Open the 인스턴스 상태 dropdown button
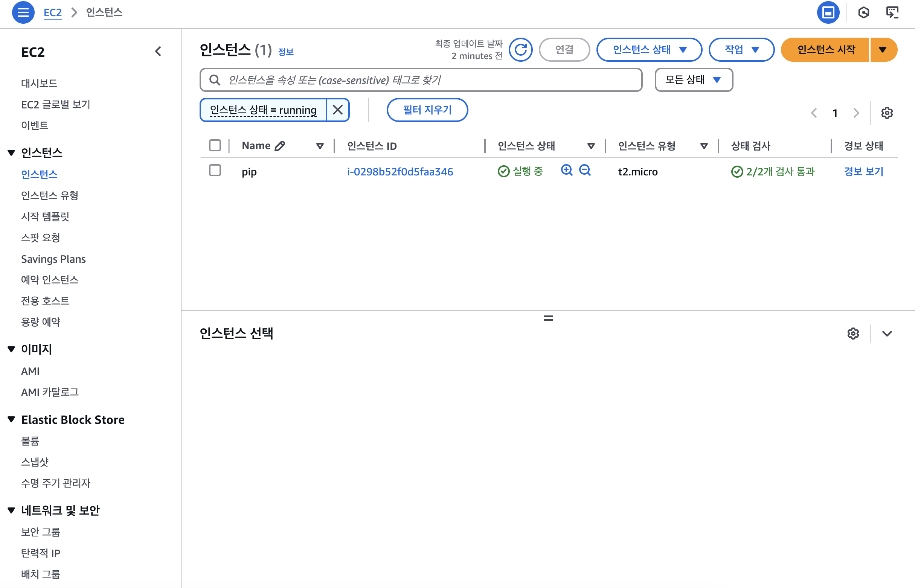Image resolution: width=915 pixels, height=588 pixels. point(649,50)
